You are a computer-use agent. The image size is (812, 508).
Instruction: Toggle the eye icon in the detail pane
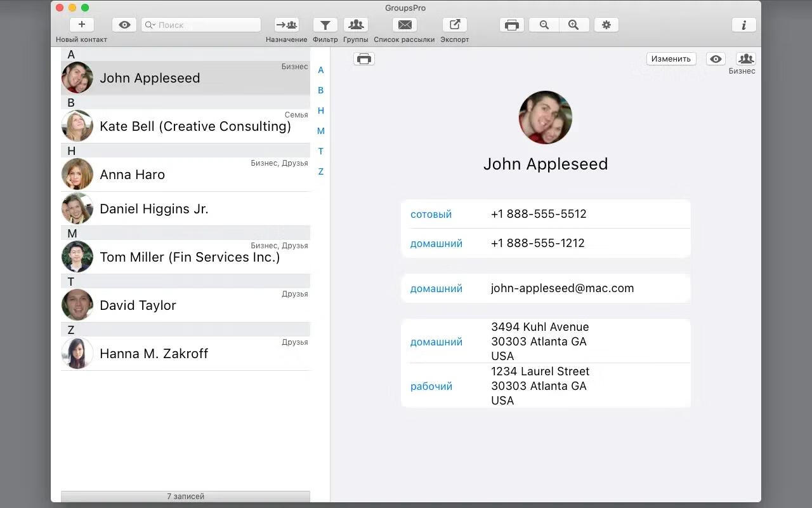716,58
